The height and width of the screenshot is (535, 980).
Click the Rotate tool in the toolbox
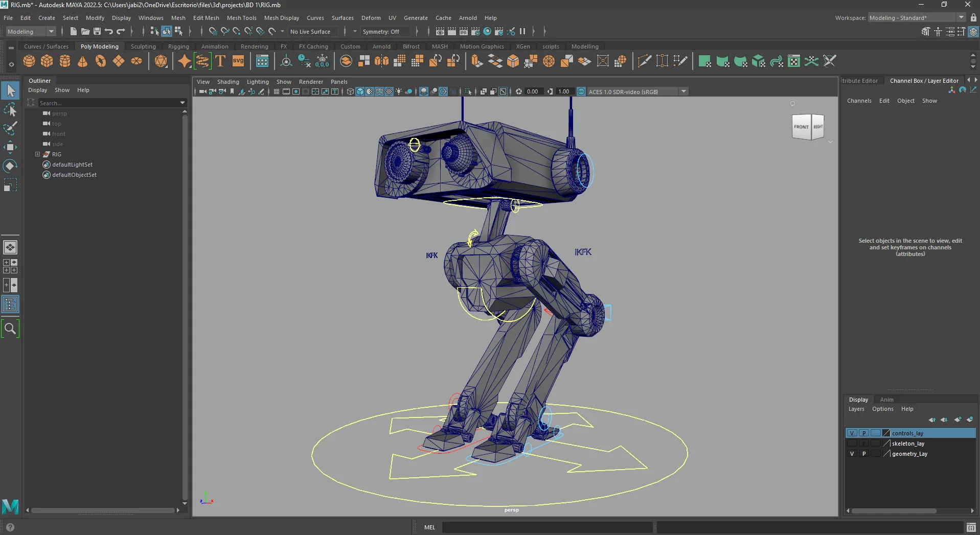pos(10,166)
